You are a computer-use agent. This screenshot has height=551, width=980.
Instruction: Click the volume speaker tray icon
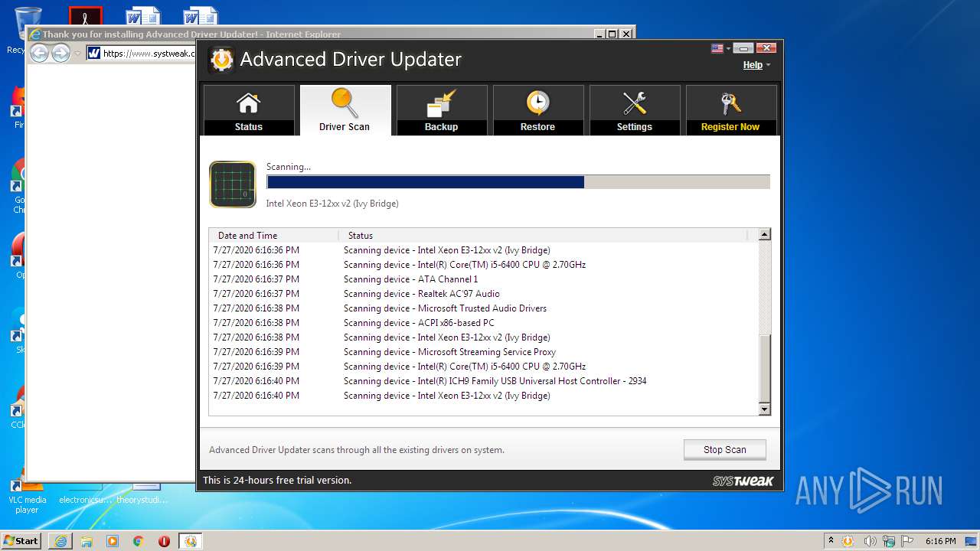point(871,541)
